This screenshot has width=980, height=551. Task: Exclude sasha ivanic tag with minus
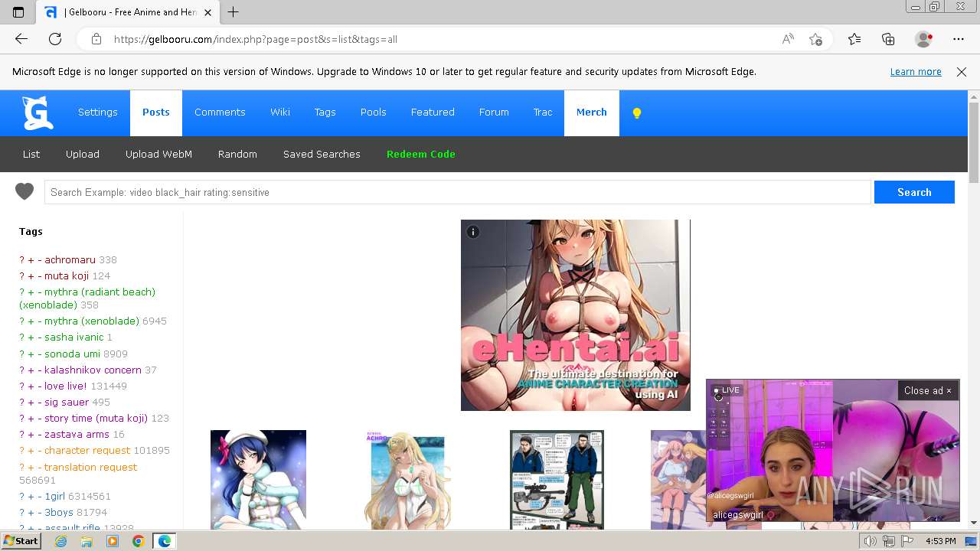[40, 337]
